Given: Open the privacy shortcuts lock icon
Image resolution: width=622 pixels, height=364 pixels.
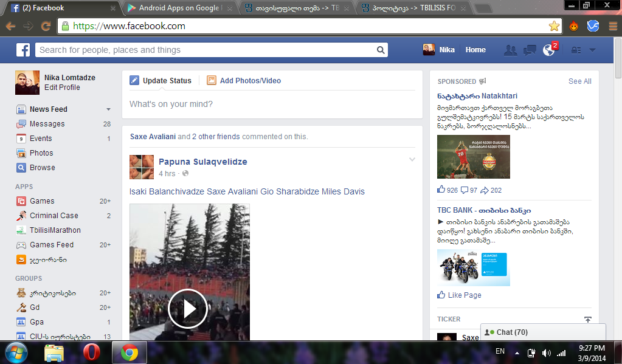Looking at the screenshot, I should point(576,50).
